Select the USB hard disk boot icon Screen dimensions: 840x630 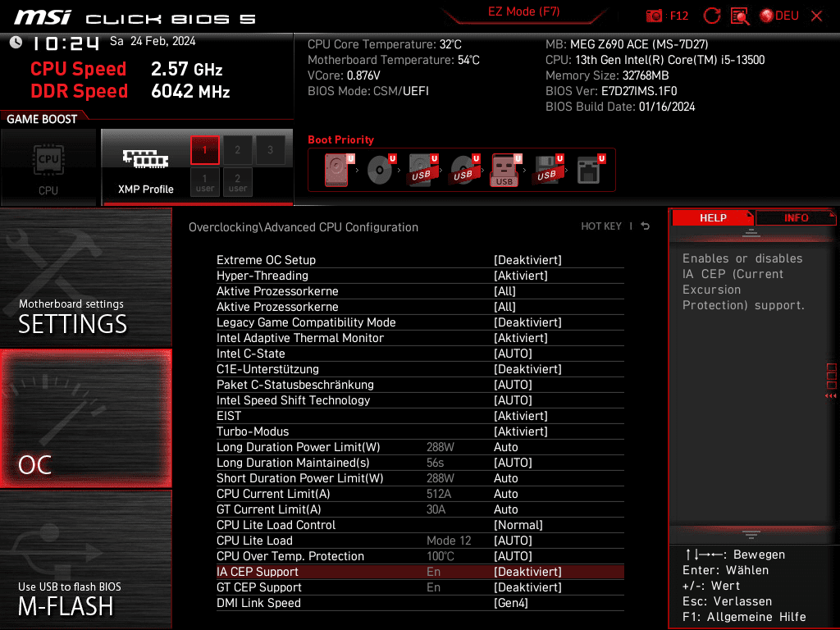click(422, 170)
